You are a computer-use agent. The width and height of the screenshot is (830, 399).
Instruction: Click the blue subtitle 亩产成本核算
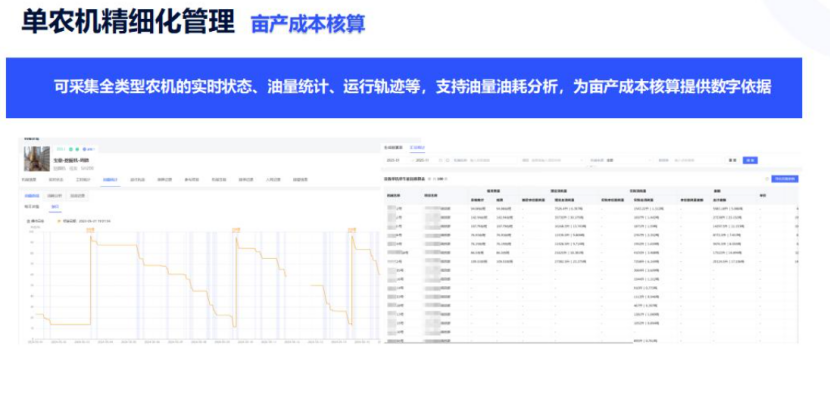click(308, 24)
